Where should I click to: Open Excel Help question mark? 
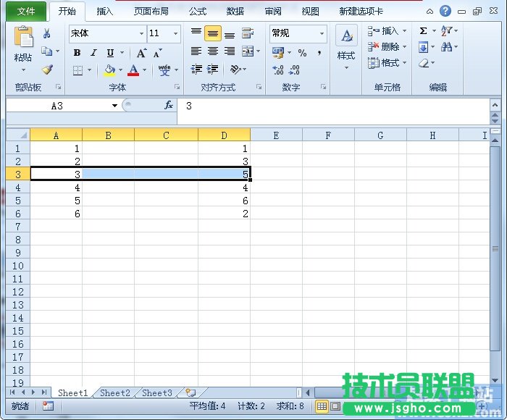pos(445,12)
